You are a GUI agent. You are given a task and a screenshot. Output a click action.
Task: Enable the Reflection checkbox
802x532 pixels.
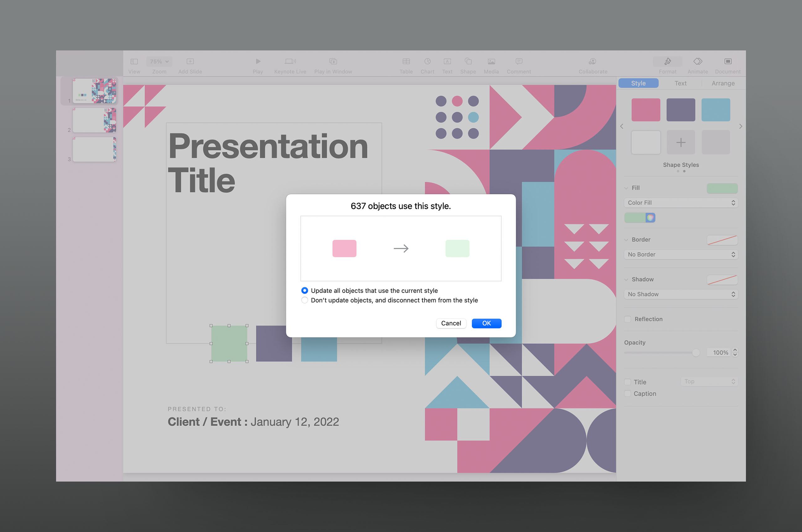pyautogui.click(x=628, y=319)
